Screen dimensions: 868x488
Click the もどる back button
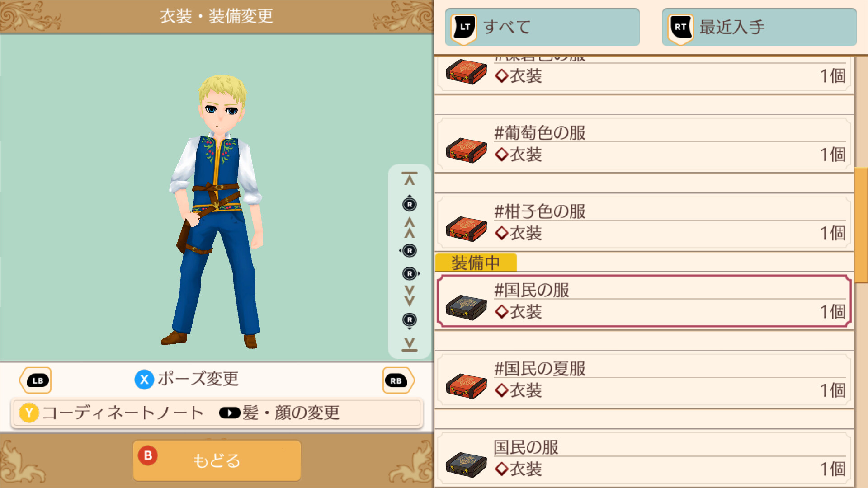click(217, 460)
